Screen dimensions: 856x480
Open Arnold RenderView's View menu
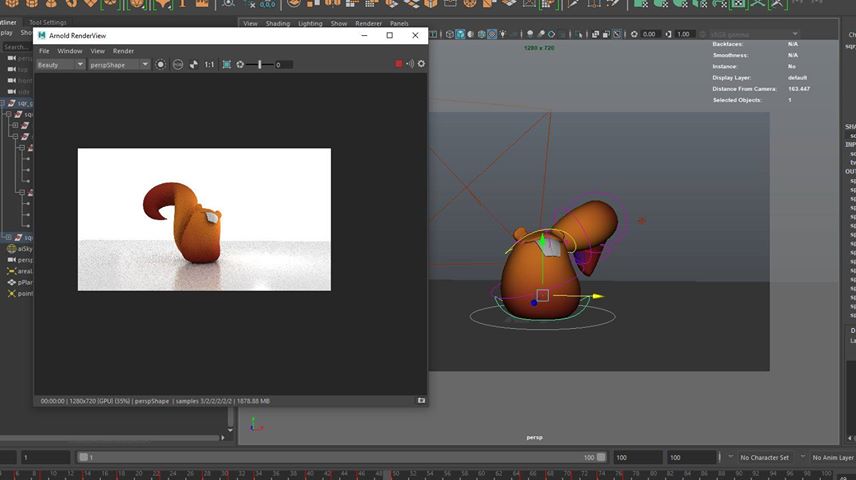[x=98, y=51]
